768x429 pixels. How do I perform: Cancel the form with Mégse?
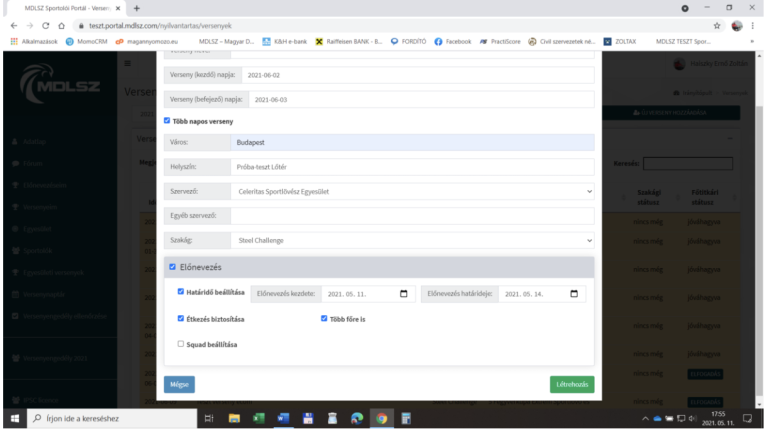[x=179, y=384]
